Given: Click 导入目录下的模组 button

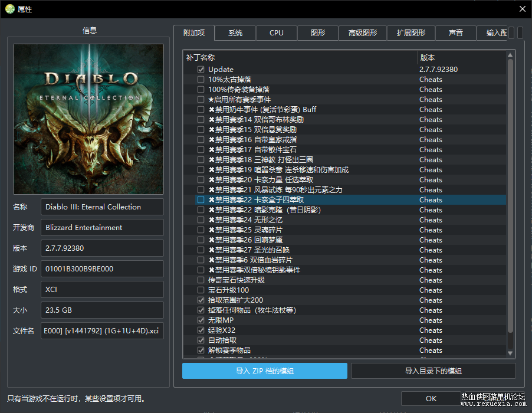Looking at the screenshot, I should pyautogui.click(x=434, y=371).
